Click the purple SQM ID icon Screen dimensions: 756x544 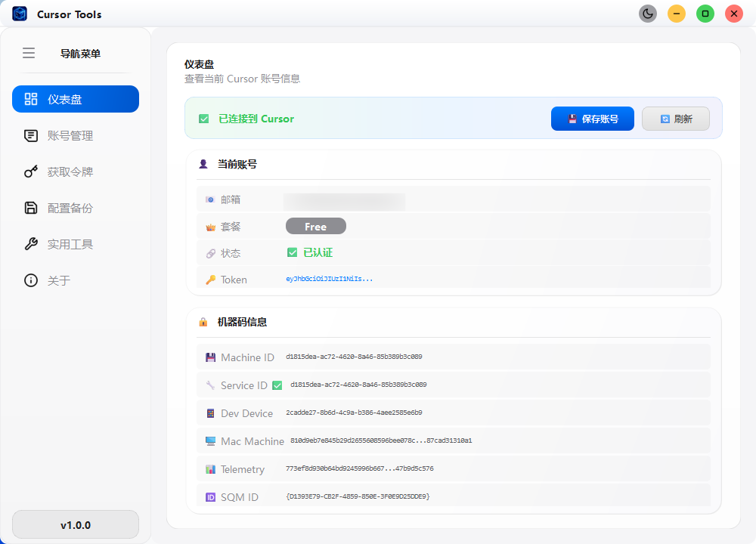click(211, 497)
